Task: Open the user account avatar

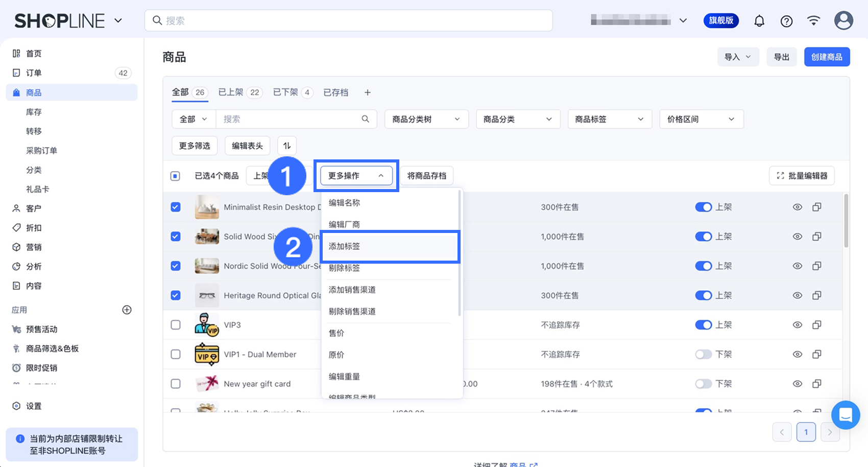Action: click(x=843, y=20)
